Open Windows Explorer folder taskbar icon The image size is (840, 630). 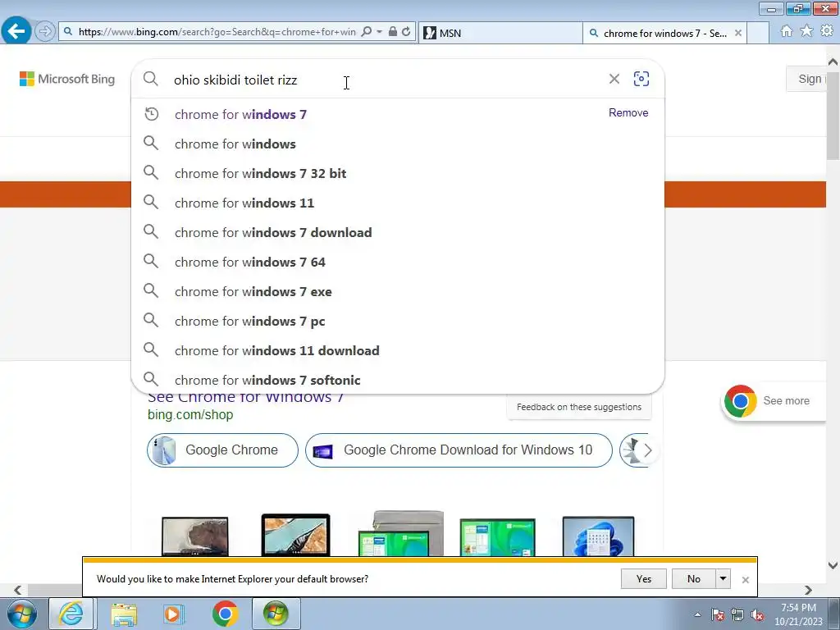pyautogui.click(x=125, y=614)
